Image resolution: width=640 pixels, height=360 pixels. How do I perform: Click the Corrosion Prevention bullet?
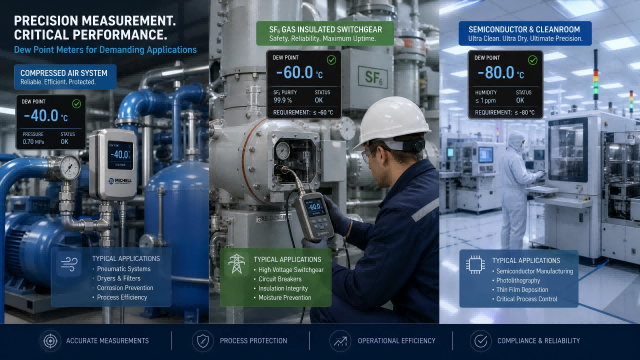click(x=123, y=288)
